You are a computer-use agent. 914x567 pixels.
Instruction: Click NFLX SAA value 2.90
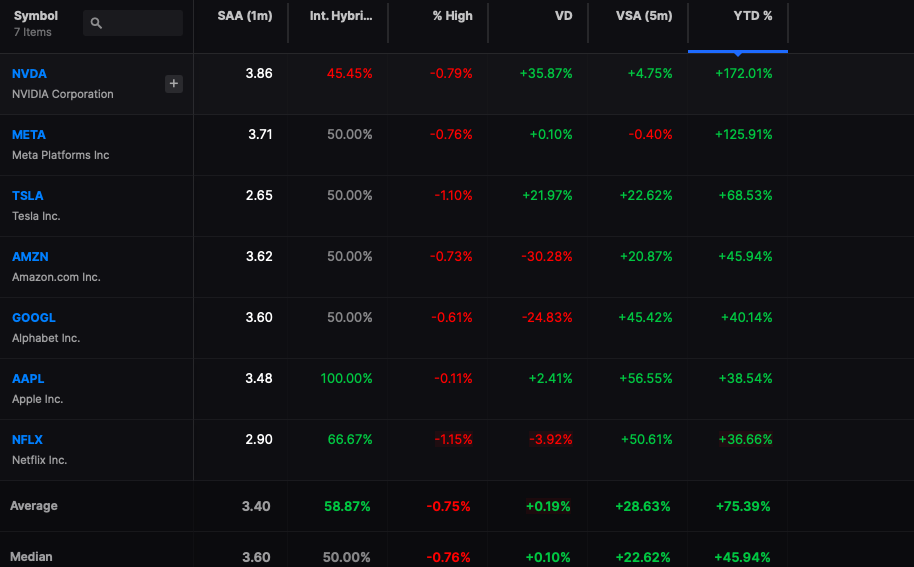(259, 440)
